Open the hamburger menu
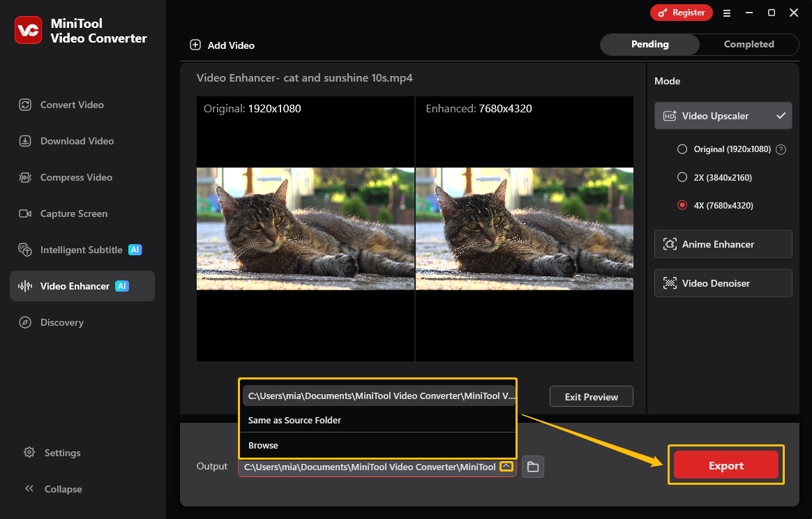The image size is (812, 519). click(x=727, y=13)
